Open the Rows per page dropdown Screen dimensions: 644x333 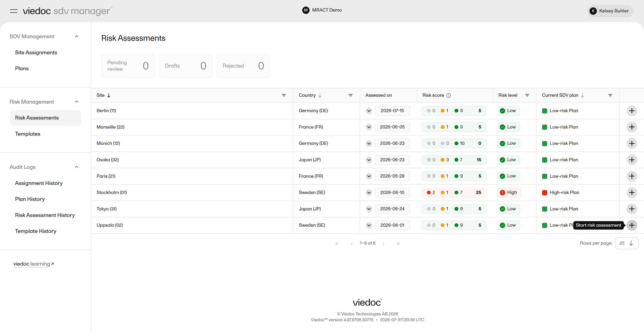(626, 243)
